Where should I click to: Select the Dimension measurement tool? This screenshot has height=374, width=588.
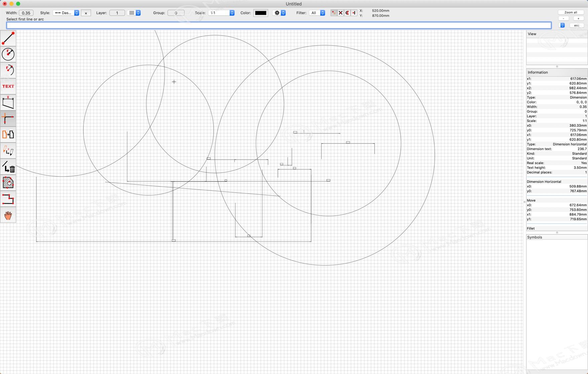point(8,102)
